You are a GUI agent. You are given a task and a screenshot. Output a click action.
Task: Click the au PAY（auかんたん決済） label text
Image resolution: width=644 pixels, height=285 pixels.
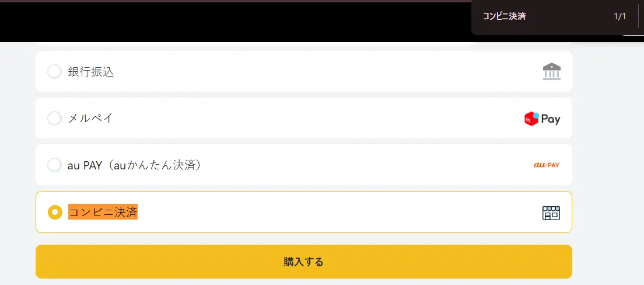(x=135, y=165)
